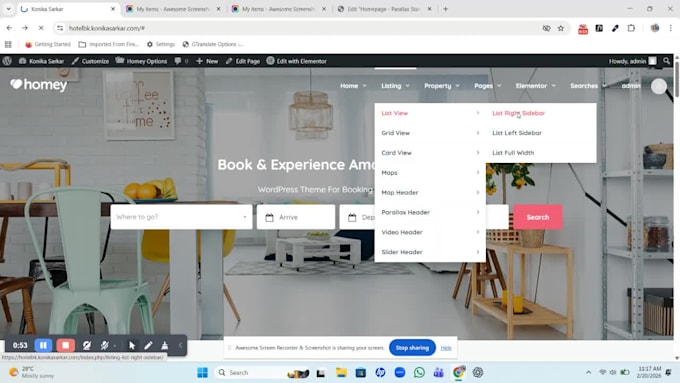
Task: Click Edit with Elementor
Action: 297,61
